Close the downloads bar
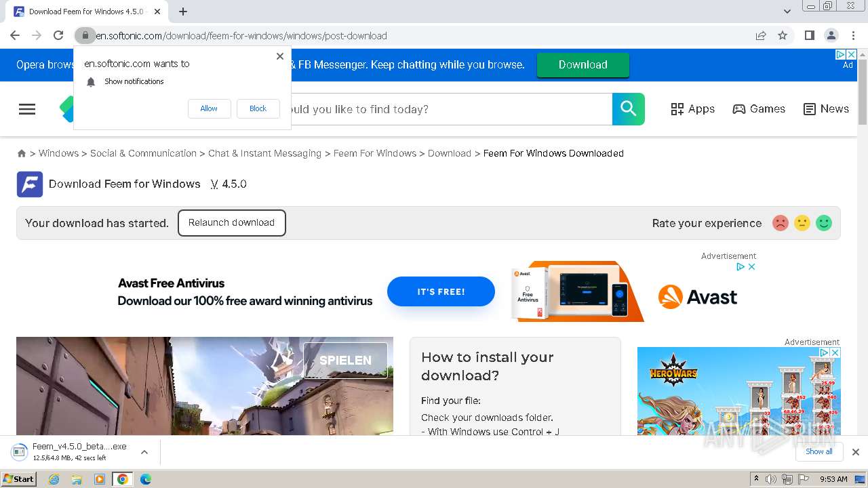 tap(856, 452)
